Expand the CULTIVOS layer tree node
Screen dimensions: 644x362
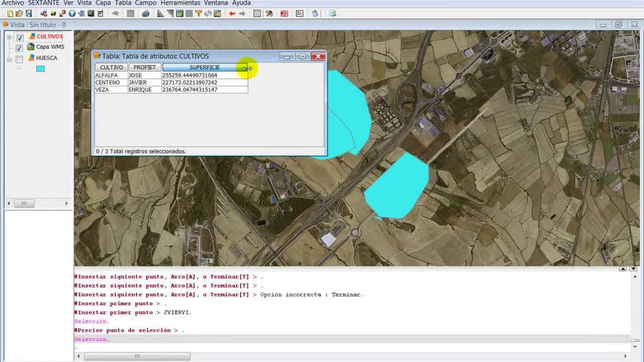9,37
